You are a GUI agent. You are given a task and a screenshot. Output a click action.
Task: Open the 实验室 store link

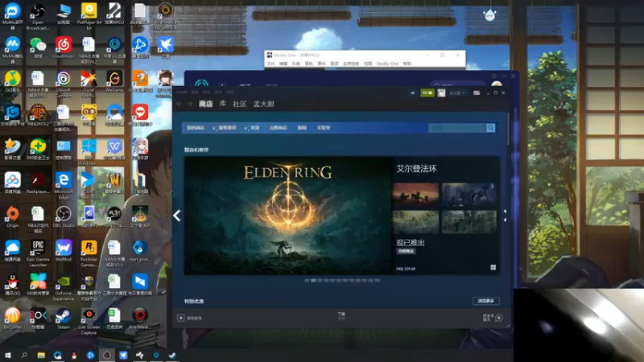point(324,128)
